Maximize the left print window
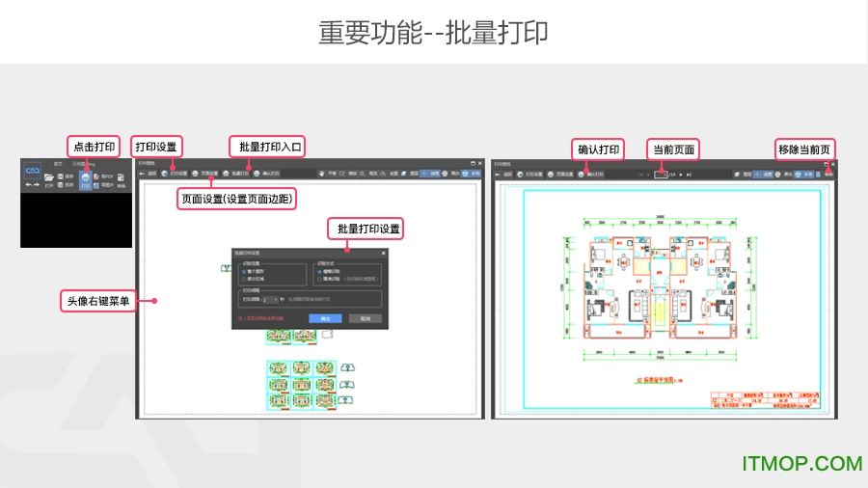Viewport: 868px width, 488px height. (x=473, y=164)
